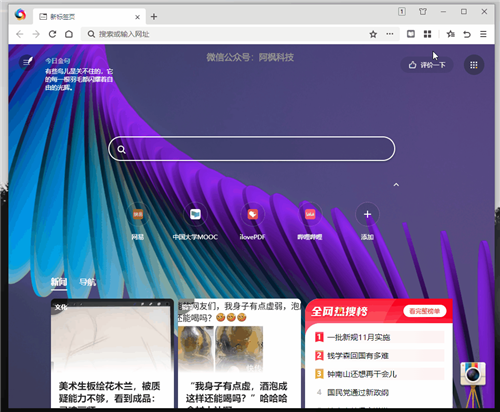The image size is (500, 412).
Task: Click the browser reload icon
Action: pyautogui.click(x=52, y=34)
